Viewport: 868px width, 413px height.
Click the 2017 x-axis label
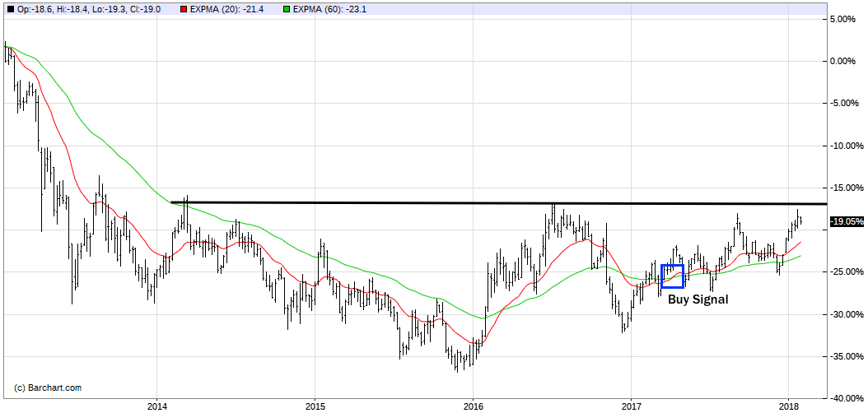(631, 407)
